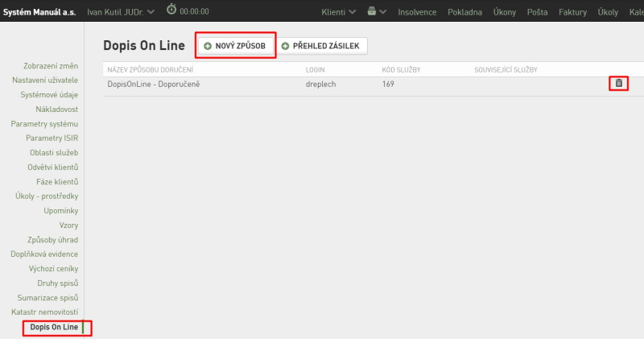Click the Systém Manuál a.s. title
The height and width of the screenshot is (339, 644).
(39, 12)
